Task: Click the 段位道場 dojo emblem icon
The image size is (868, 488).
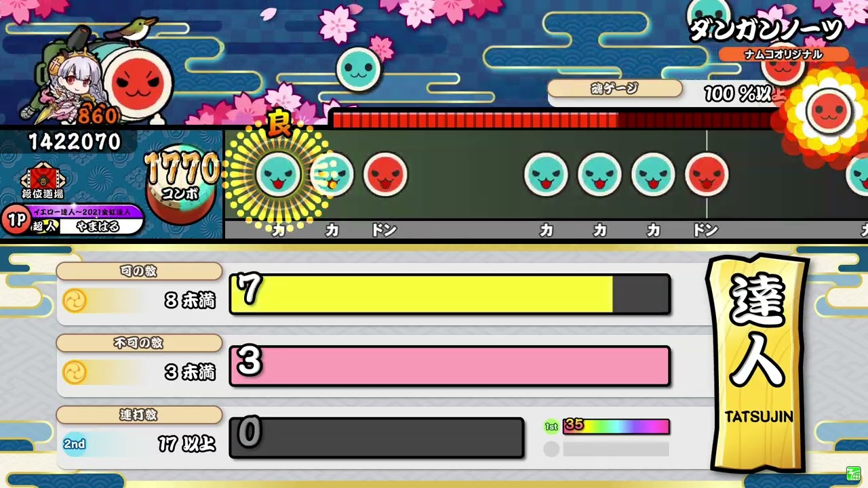Action: tap(43, 178)
